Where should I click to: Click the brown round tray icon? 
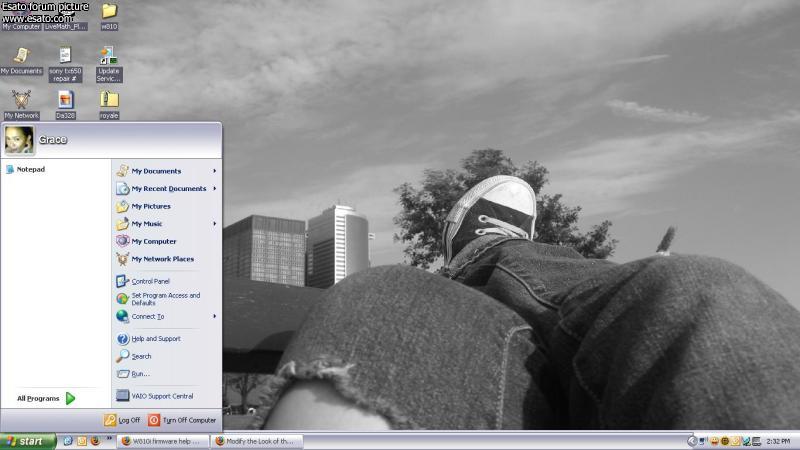(724, 441)
